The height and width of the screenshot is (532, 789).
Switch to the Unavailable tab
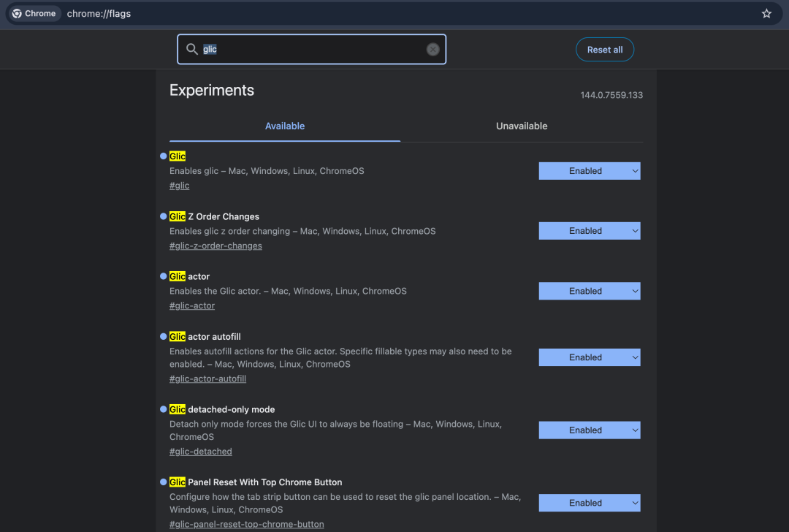[x=522, y=126]
